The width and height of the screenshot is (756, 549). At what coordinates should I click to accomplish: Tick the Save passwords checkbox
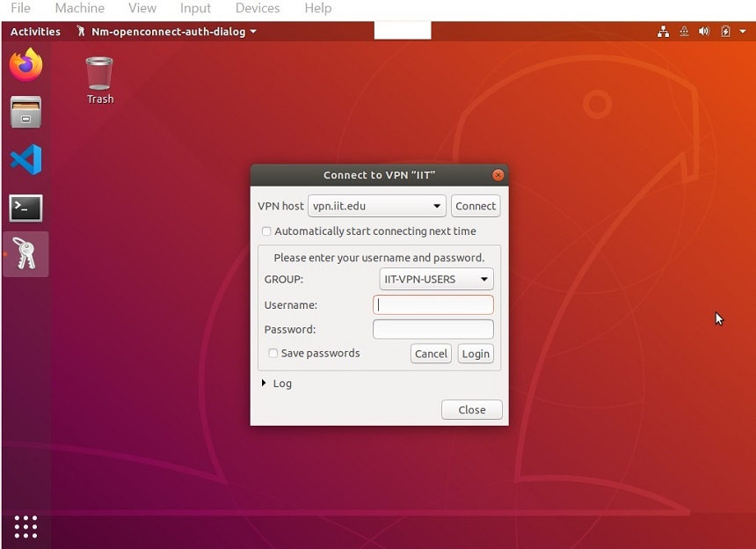tap(273, 353)
